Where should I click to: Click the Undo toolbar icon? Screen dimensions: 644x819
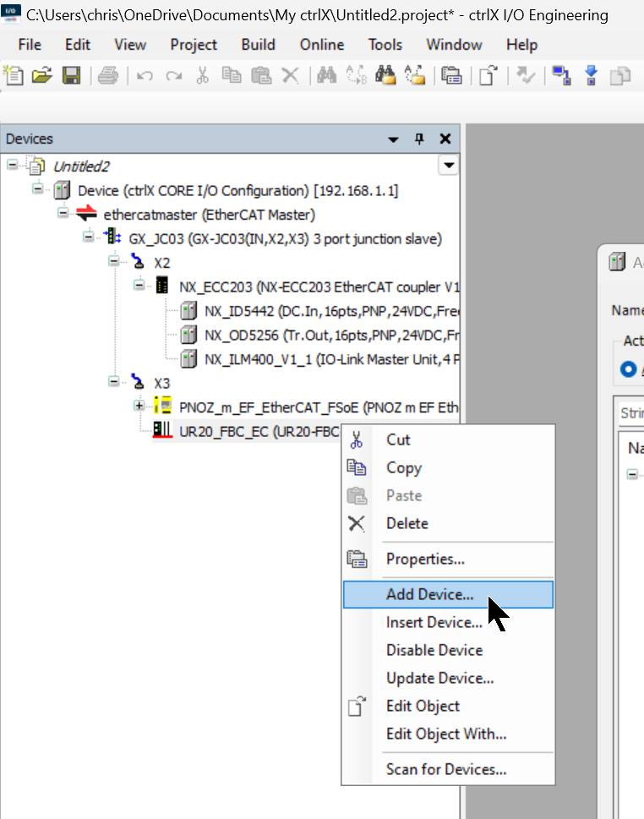pos(145,76)
